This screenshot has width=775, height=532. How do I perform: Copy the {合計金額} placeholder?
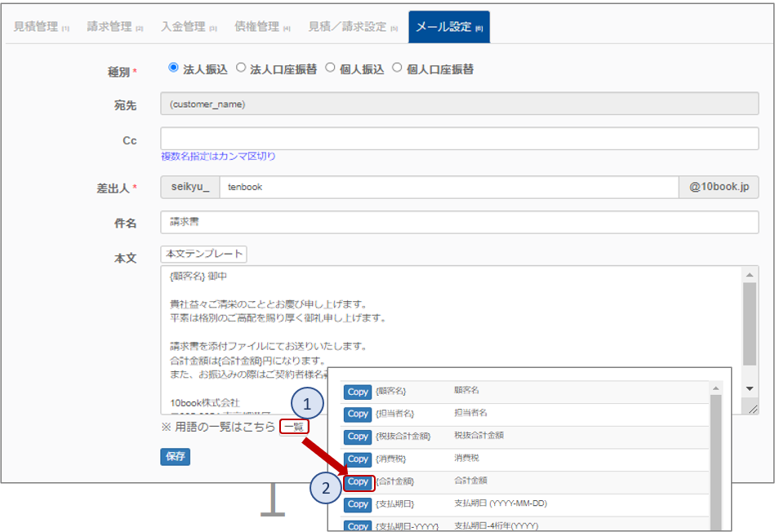point(358,482)
